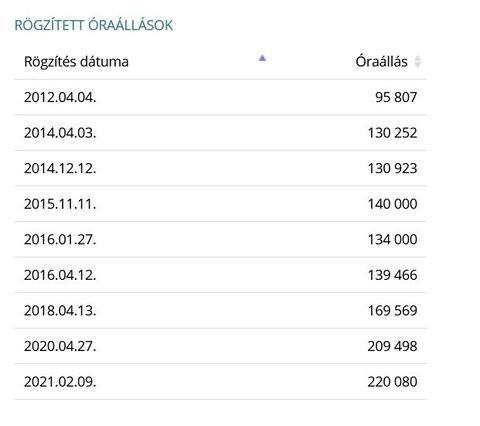The height and width of the screenshot is (426, 480).
Task: Click the 95 807 odometer reading
Action: (396, 97)
